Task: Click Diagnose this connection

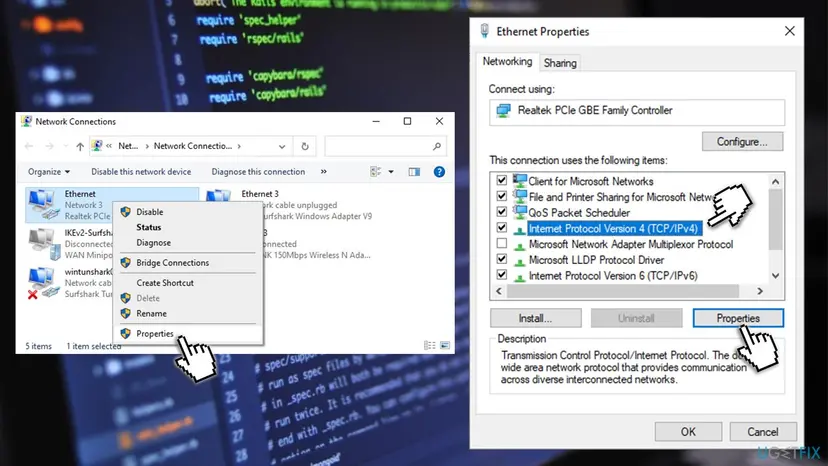Action: coord(258,172)
